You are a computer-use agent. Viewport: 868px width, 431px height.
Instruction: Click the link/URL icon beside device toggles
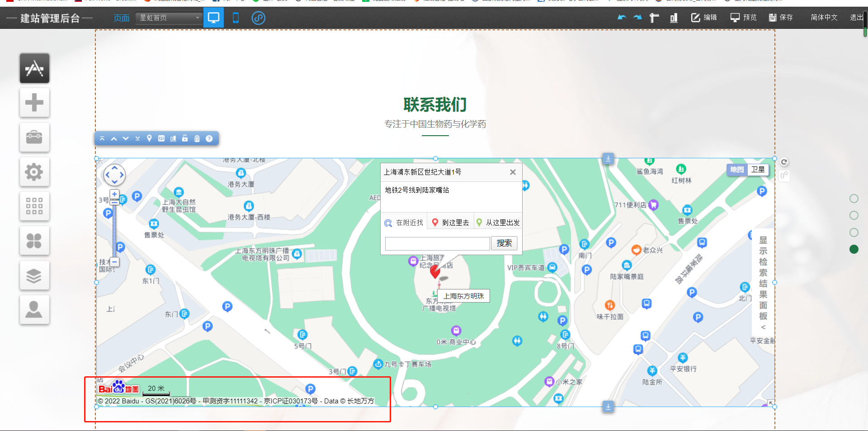[259, 18]
